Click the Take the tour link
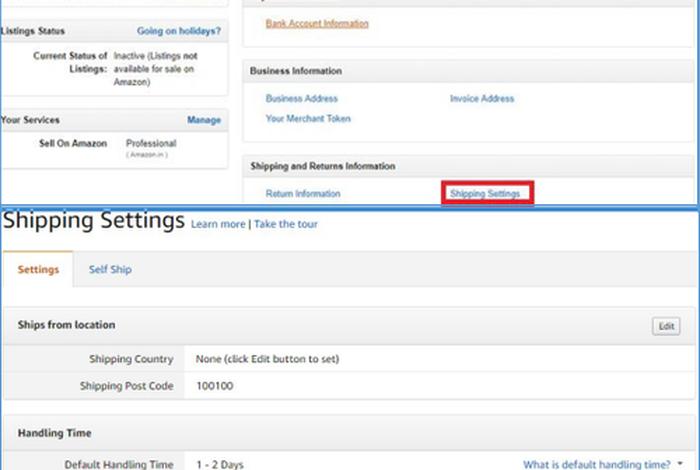 click(x=286, y=224)
